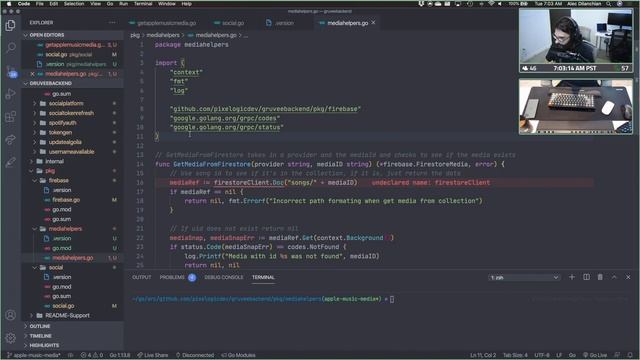This screenshot has width=640, height=360.
Task: Collapse the firebase folder
Action: click(x=58, y=180)
